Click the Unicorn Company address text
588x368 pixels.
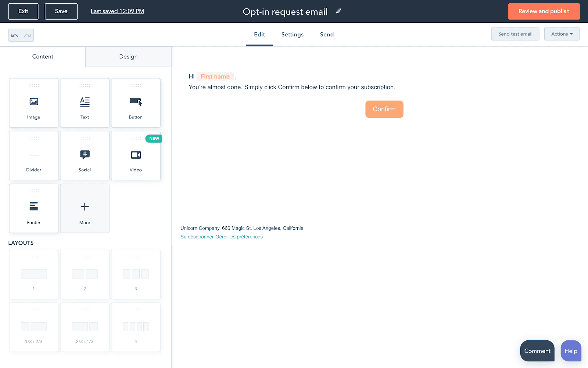[242, 228]
